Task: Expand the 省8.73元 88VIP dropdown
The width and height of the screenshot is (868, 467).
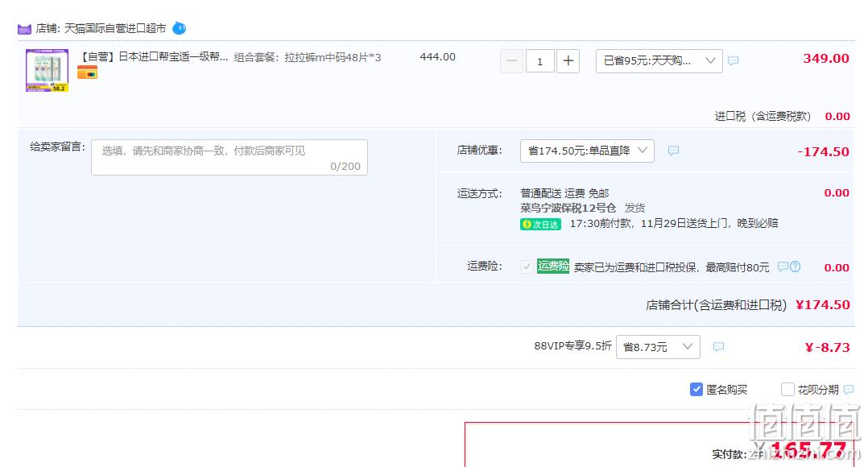Action: point(658,347)
